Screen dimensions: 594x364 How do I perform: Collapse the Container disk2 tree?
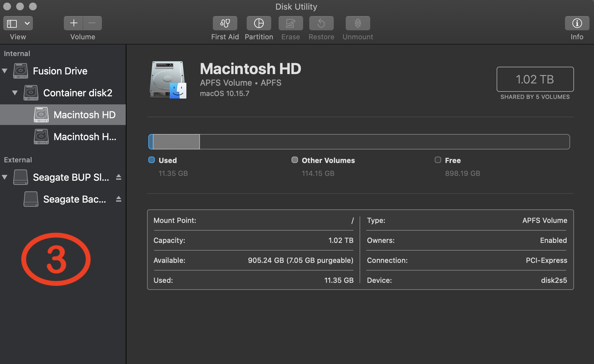click(x=15, y=93)
